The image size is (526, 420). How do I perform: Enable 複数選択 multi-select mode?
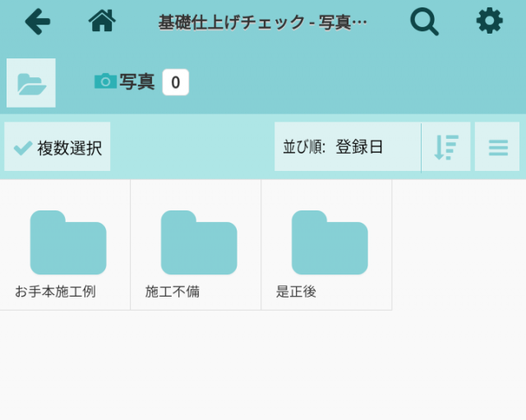coord(58,147)
